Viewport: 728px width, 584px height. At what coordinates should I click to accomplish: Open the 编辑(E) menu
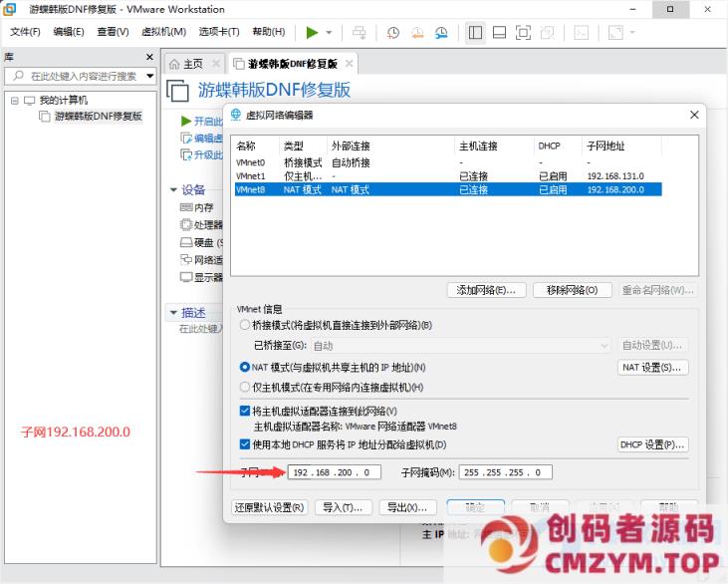coord(69,32)
